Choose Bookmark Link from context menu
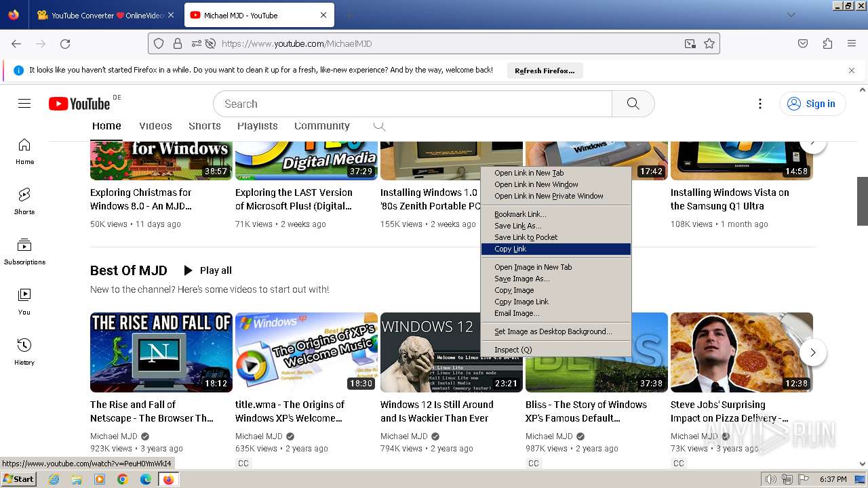Image resolution: width=868 pixels, height=488 pixels. pos(556,214)
